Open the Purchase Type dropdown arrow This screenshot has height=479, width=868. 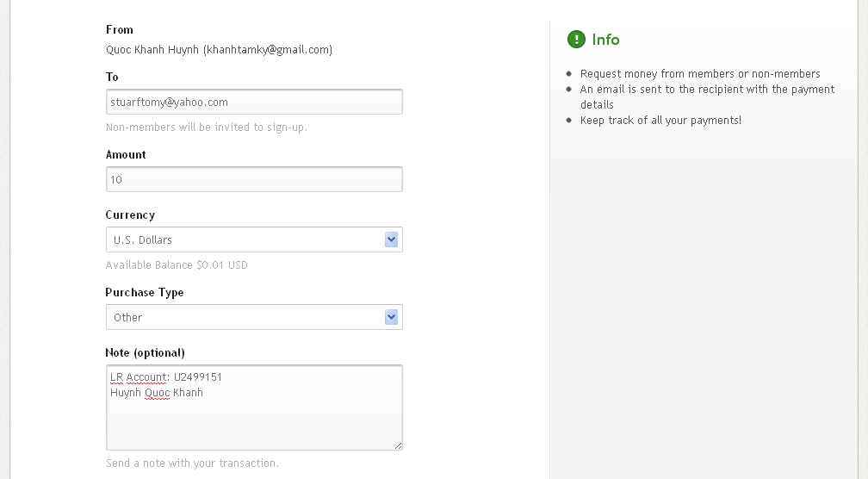[391, 317]
